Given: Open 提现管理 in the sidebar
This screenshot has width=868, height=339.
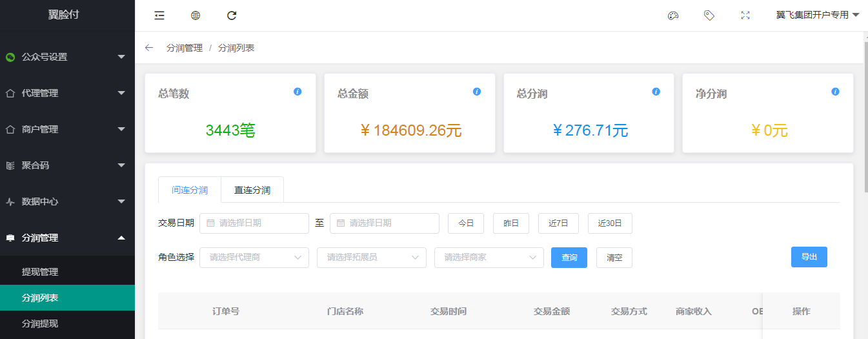Looking at the screenshot, I should point(67,272).
